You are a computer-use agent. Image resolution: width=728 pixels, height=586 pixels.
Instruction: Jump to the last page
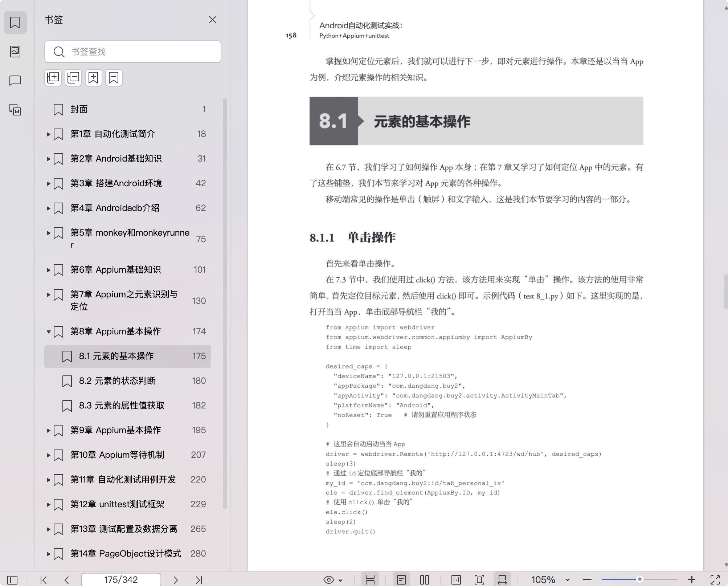pos(199,580)
